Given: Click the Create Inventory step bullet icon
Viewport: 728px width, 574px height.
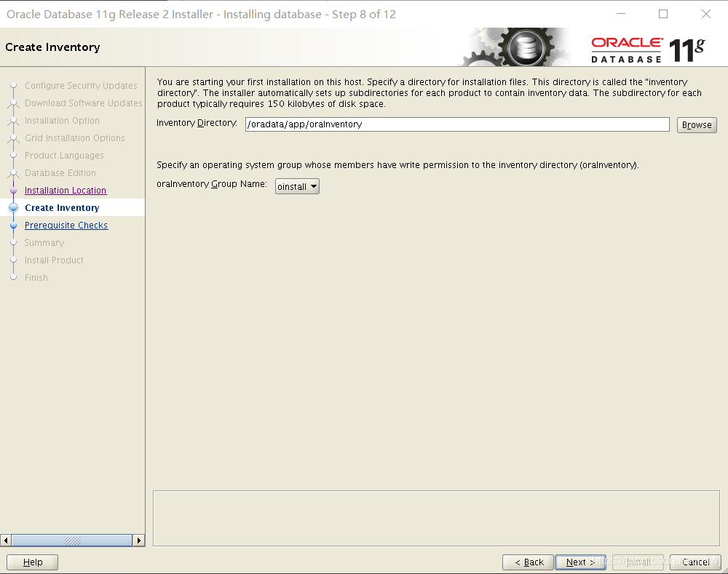Looking at the screenshot, I should click(x=13, y=208).
